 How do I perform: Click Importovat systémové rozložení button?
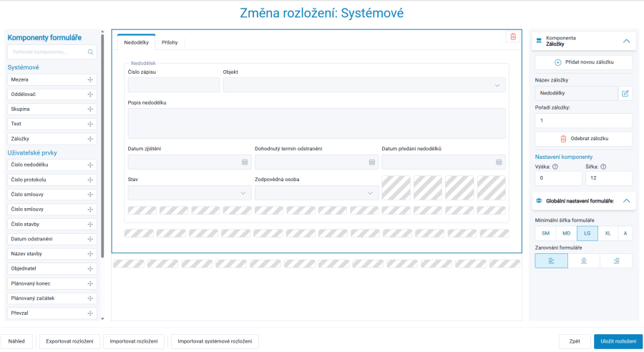pyautogui.click(x=215, y=341)
